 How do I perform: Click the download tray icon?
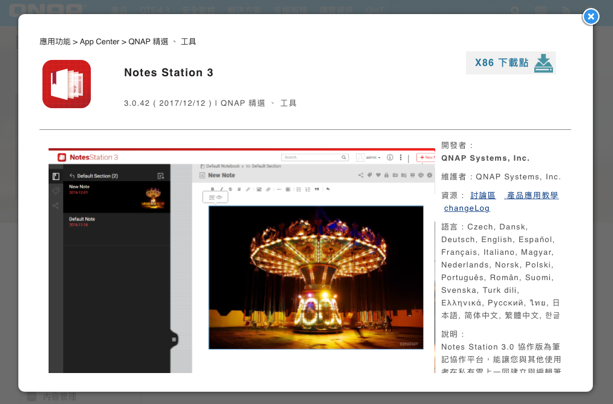coord(543,63)
